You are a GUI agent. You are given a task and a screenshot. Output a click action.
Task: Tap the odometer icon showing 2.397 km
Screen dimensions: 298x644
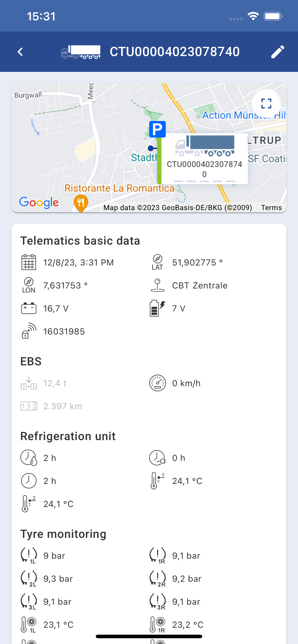[29, 406]
